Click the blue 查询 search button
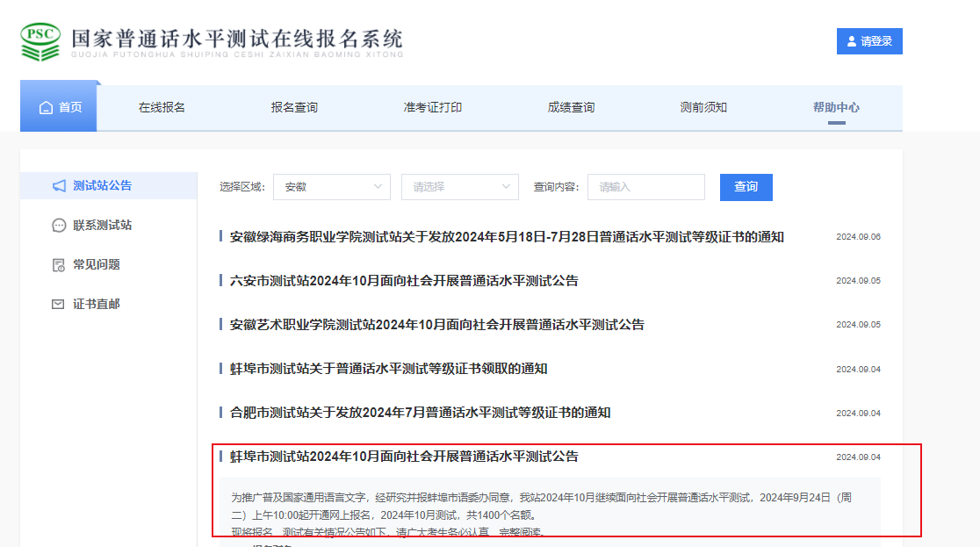 click(746, 187)
